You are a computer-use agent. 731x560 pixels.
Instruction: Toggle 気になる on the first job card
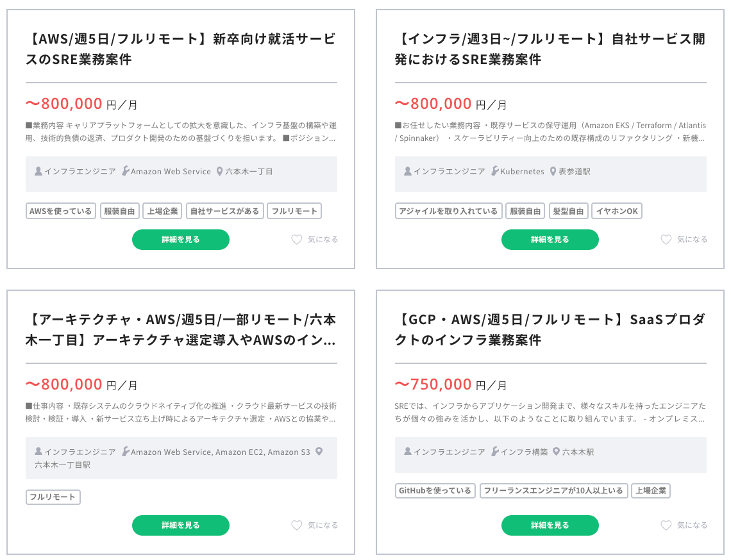(323, 240)
